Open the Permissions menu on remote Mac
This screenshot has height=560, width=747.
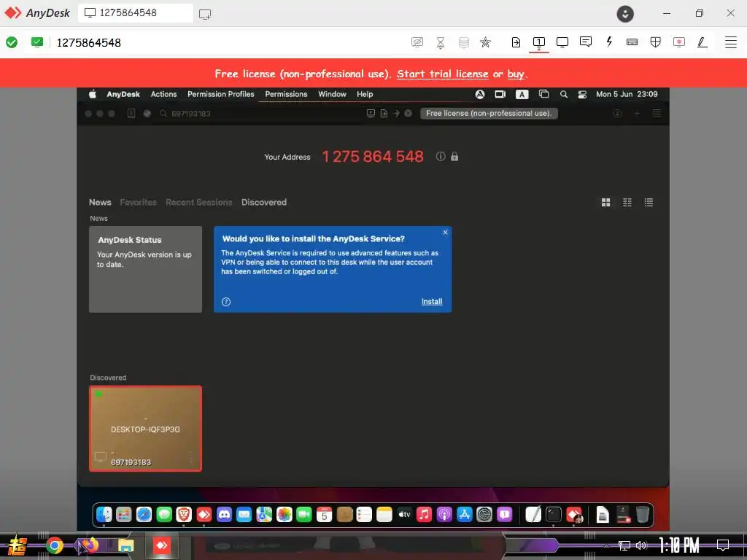coord(286,94)
